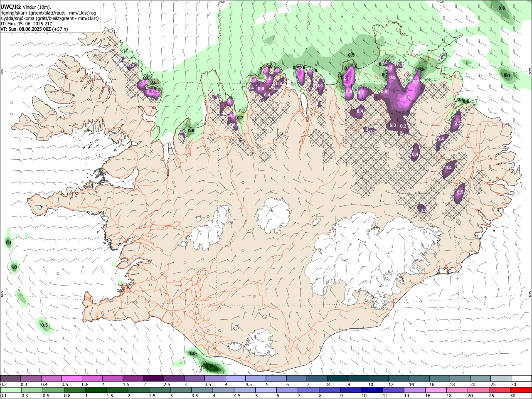Click the red 30 swatch in the lower legend row
The image size is (532, 399).
coord(521,390)
